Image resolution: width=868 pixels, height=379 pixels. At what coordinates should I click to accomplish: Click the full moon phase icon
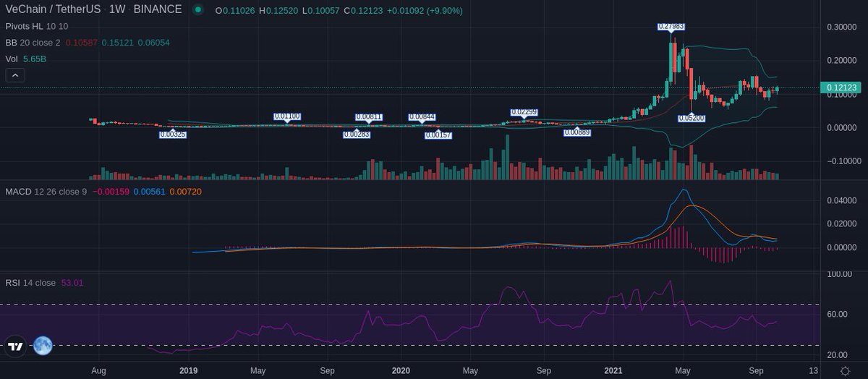(x=43, y=346)
